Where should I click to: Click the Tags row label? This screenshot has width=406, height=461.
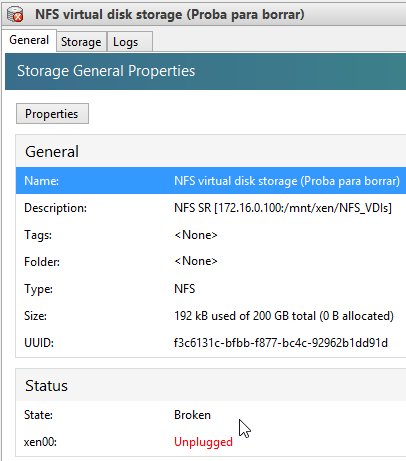click(x=38, y=235)
